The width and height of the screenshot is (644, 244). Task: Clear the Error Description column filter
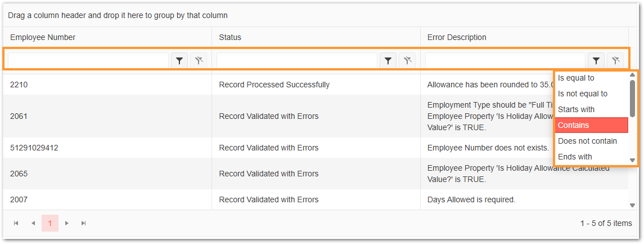click(x=615, y=60)
